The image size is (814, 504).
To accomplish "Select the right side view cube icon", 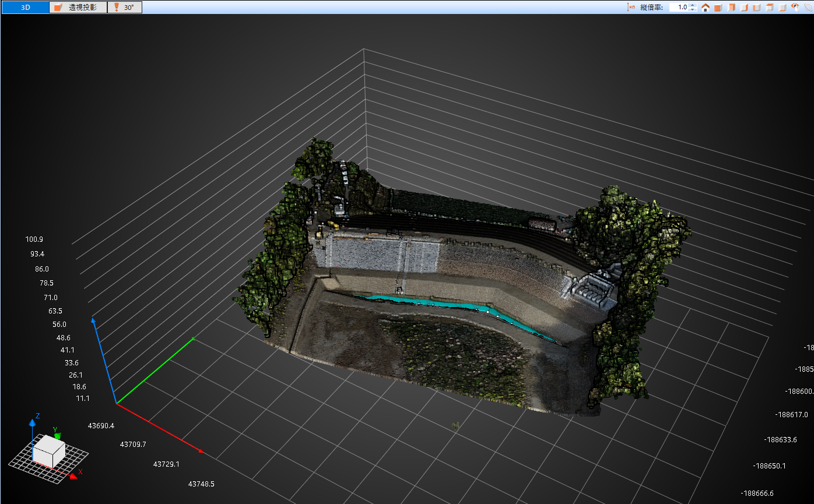I will [x=744, y=8].
